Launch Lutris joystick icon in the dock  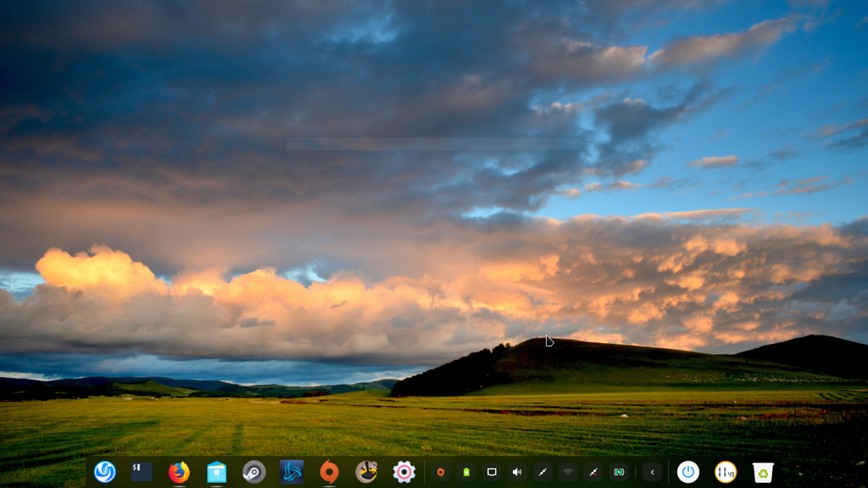click(366, 472)
